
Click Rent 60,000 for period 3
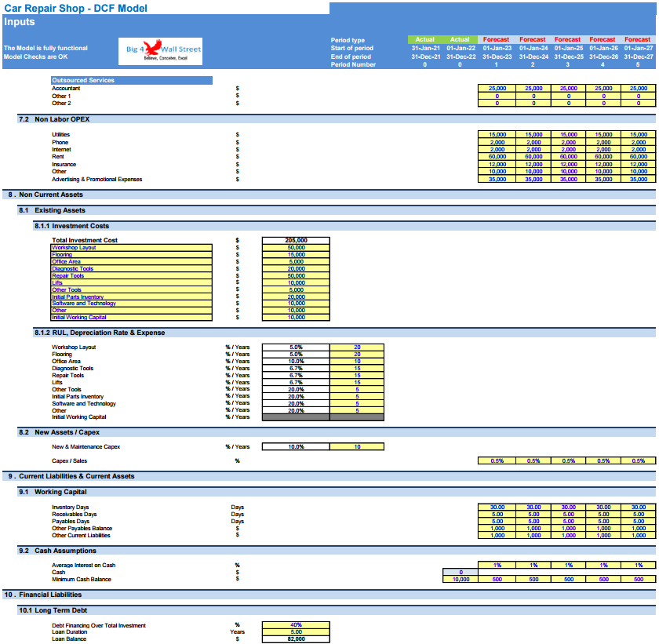pos(569,156)
